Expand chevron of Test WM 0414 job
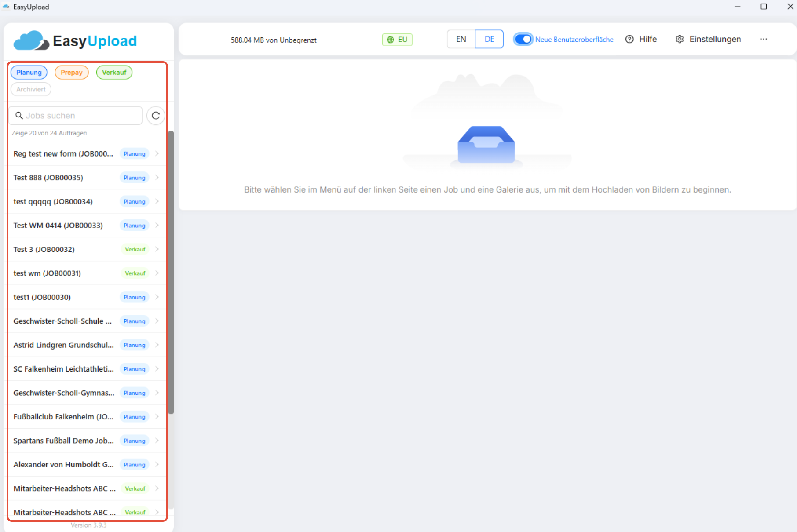Image resolution: width=797 pixels, height=532 pixels. coord(157,225)
